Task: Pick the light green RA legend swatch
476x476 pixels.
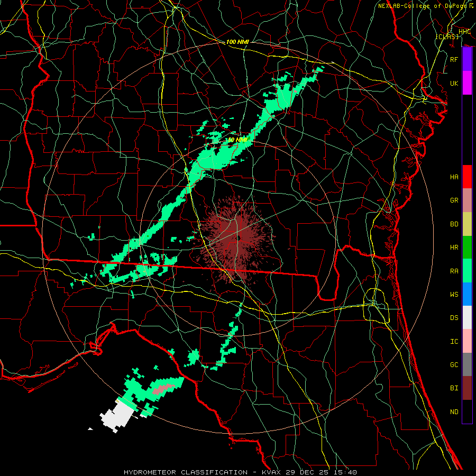Action: [467, 270]
